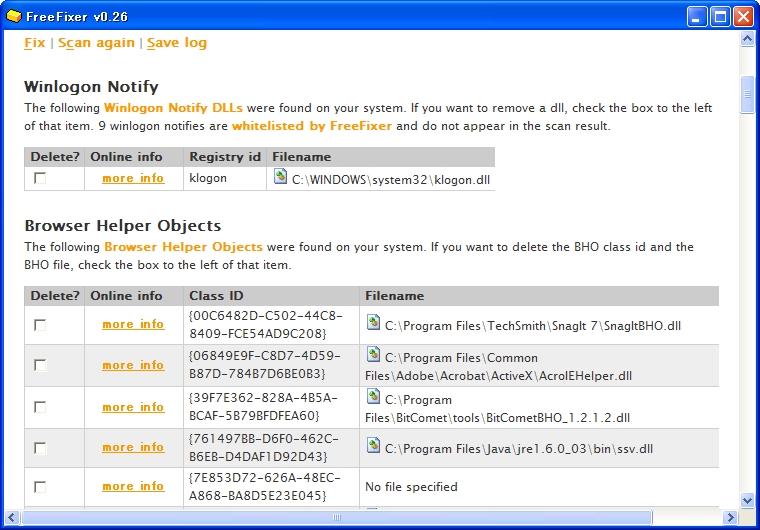This screenshot has width=760, height=530.
Task: Click 'No file specified' text
Action: (411, 487)
